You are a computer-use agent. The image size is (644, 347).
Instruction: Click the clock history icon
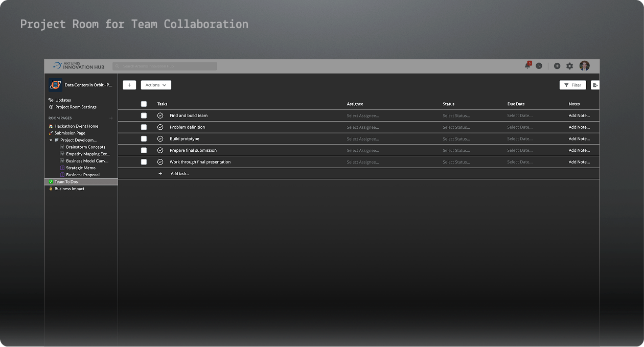[539, 66]
